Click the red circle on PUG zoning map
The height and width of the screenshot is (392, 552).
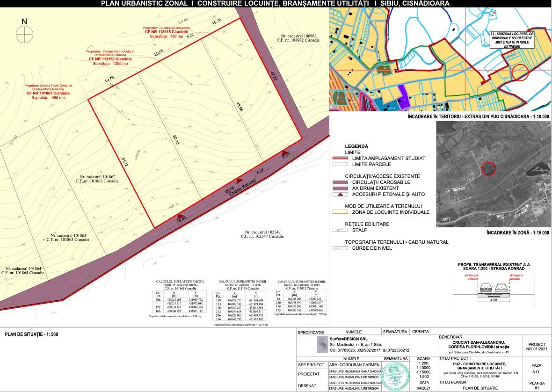point(519,73)
